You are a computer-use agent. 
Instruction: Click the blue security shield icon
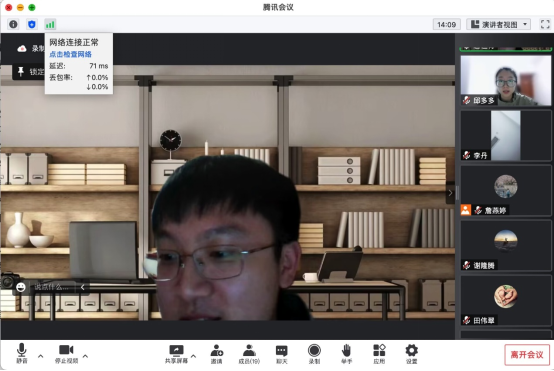(x=32, y=24)
